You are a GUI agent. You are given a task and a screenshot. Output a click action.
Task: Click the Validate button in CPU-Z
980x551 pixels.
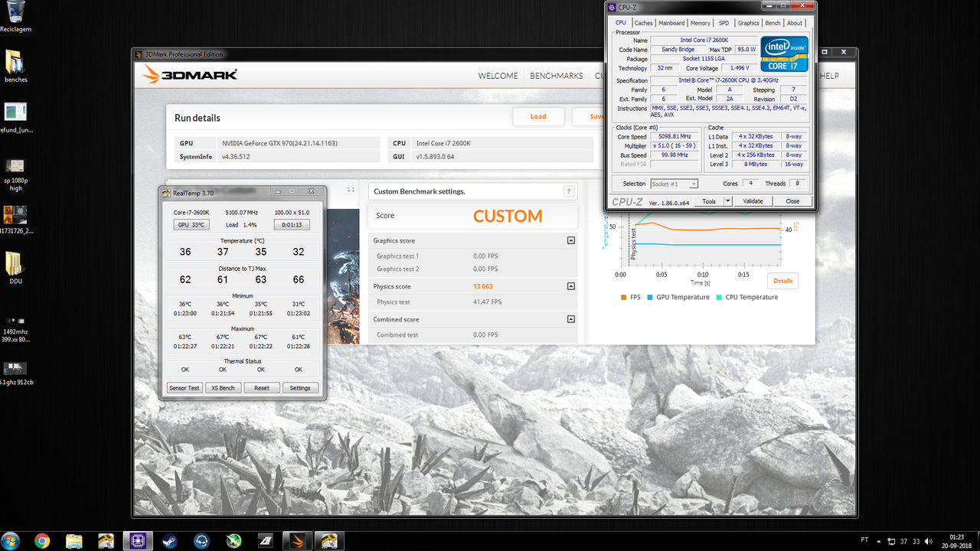(753, 201)
